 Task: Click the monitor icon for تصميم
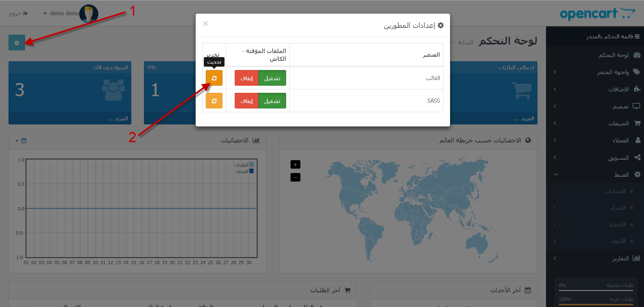click(x=637, y=106)
